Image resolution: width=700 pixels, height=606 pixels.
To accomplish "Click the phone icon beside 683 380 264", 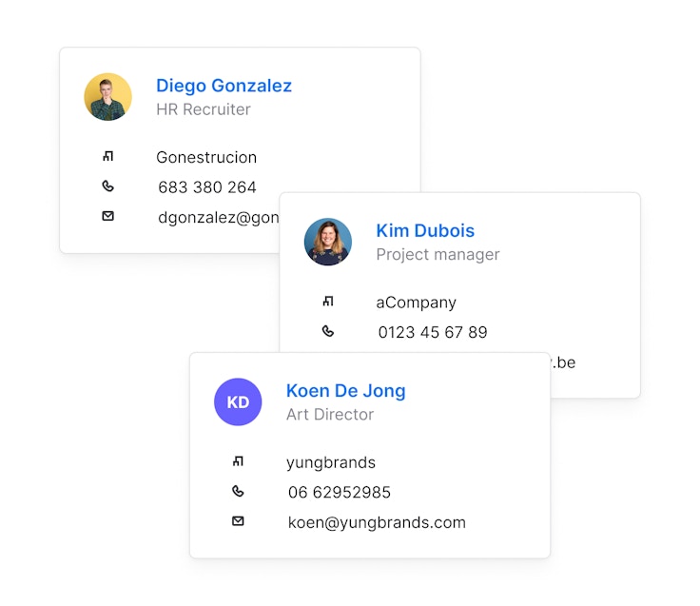I will point(107,186).
